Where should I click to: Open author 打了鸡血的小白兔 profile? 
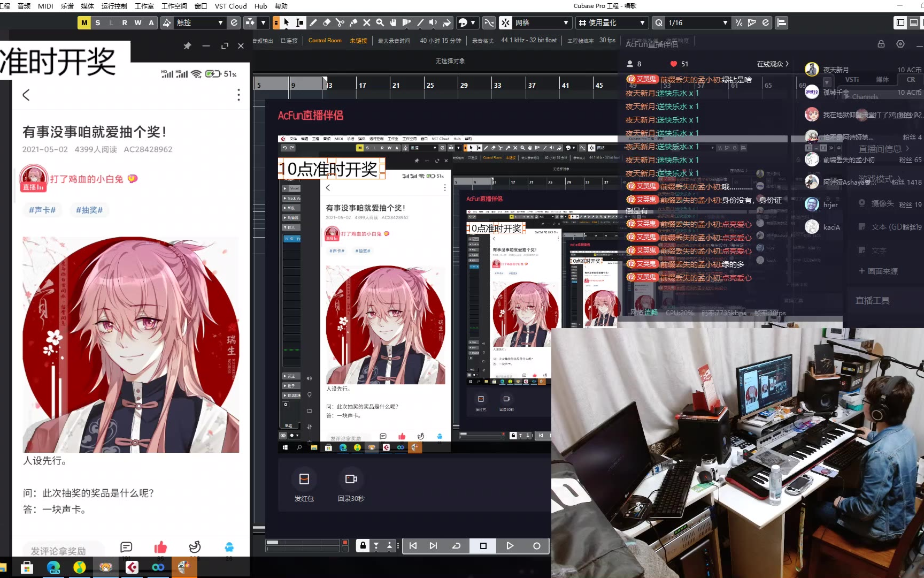click(x=87, y=179)
